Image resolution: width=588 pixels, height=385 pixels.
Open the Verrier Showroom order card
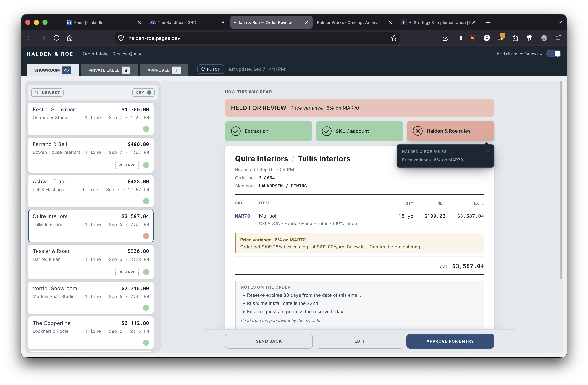[x=91, y=298]
